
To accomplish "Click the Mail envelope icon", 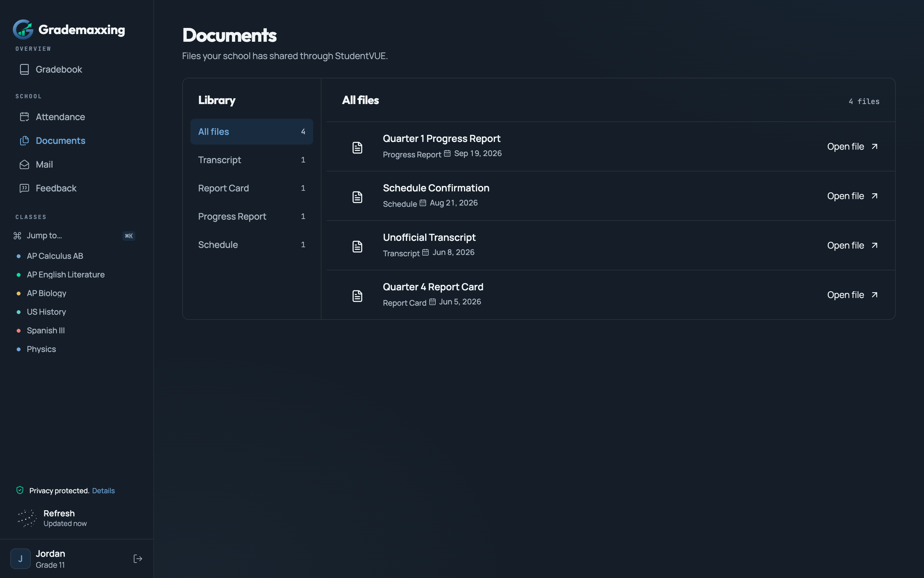I will [24, 164].
